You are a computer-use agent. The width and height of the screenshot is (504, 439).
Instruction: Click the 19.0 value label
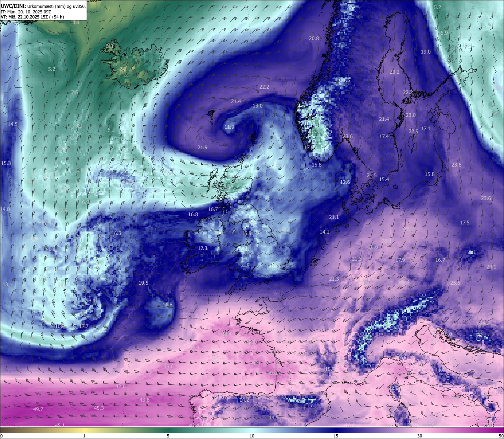pyautogui.click(x=426, y=52)
